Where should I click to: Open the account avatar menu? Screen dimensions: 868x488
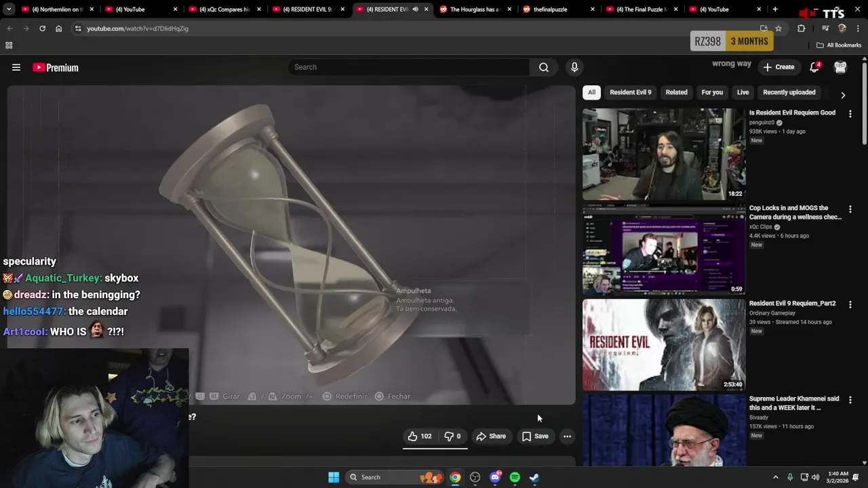[840, 66]
